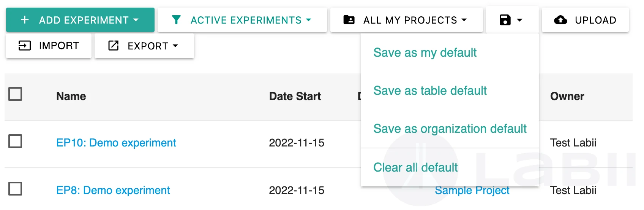The height and width of the screenshot is (210, 644).
Task: Click the Import arrow icon
Action: 25,46
